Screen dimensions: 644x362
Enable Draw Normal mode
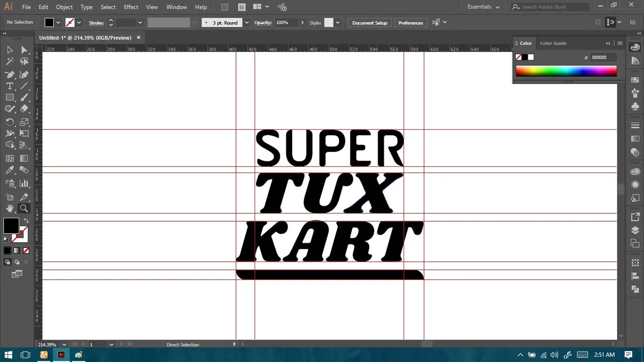[x=8, y=262]
